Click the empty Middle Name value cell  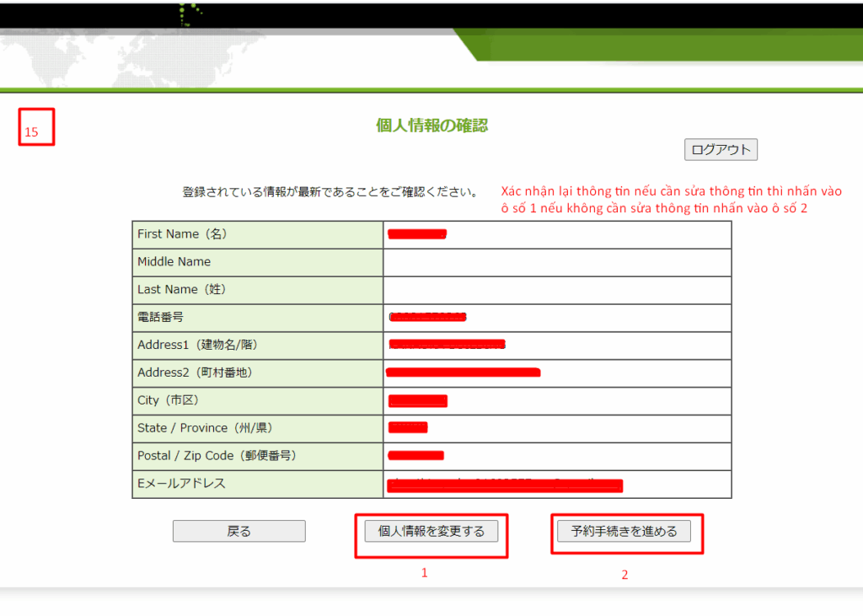(x=556, y=262)
